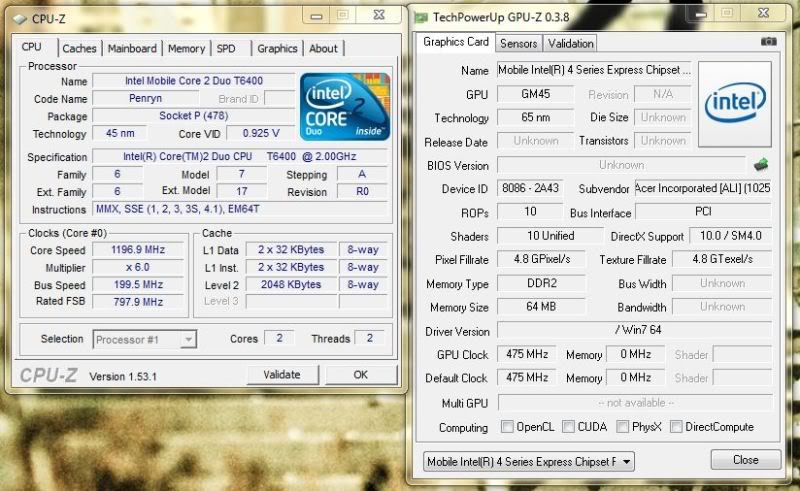Check the PhysX checkbox
Viewport: 800px width, 491px height.
pyautogui.click(x=622, y=426)
